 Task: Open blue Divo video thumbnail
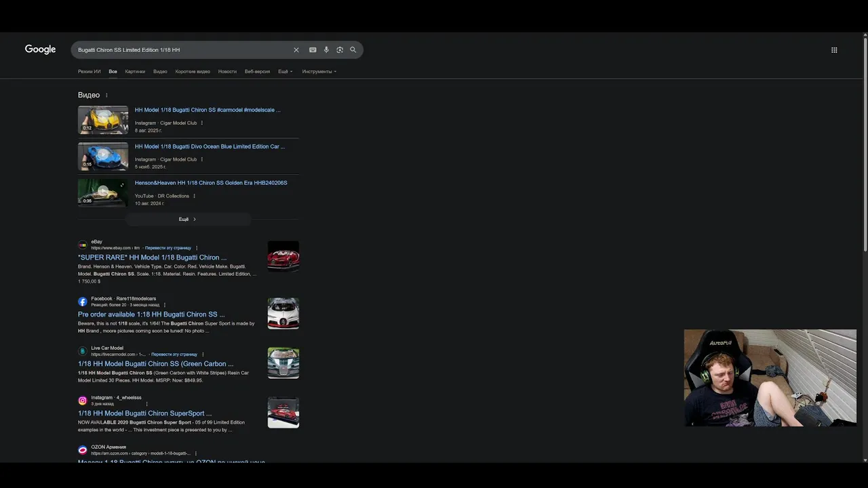pyautogui.click(x=103, y=157)
